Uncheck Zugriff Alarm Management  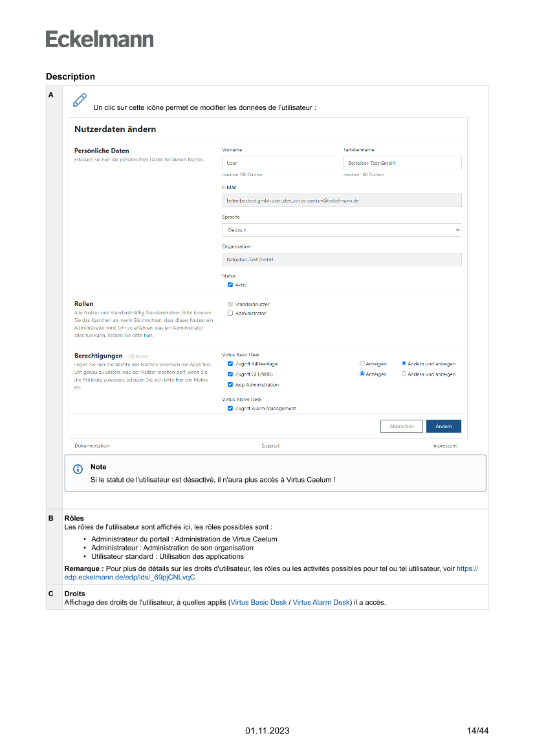[x=230, y=408]
